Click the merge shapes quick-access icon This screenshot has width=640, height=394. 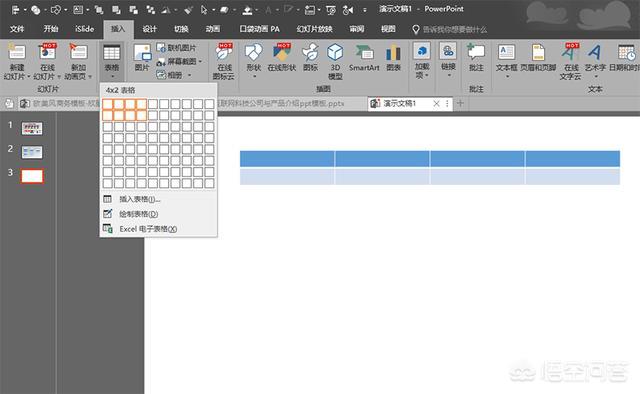pos(36,9)
